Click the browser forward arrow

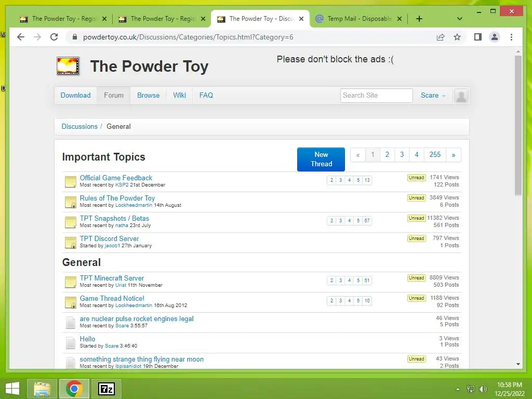click(37, 37)
